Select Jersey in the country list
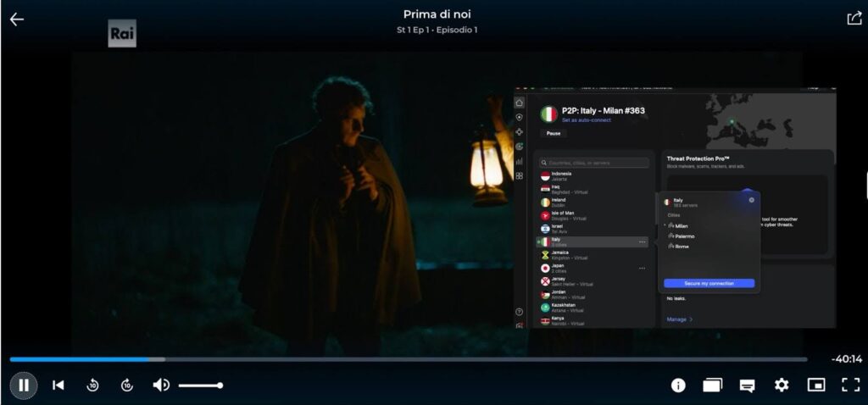Image resolution: width=868 pixels, height=405 pixels. [594, 281]
